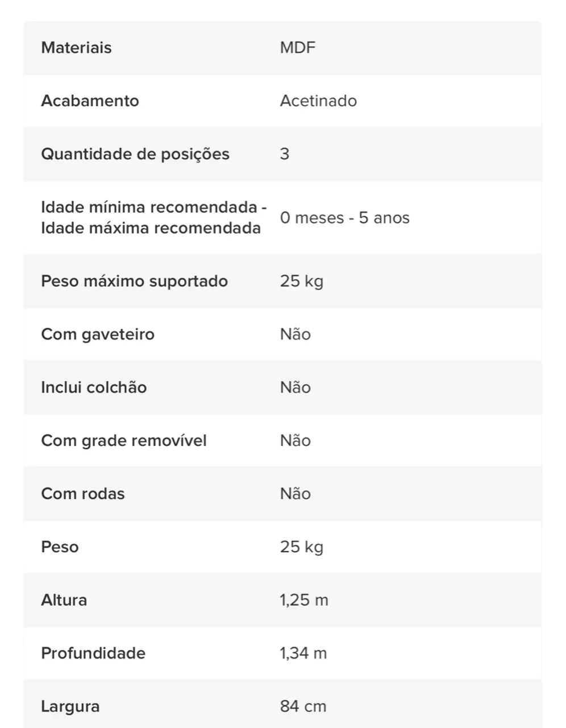Select Não value for Com rodas

click(295, 494)
